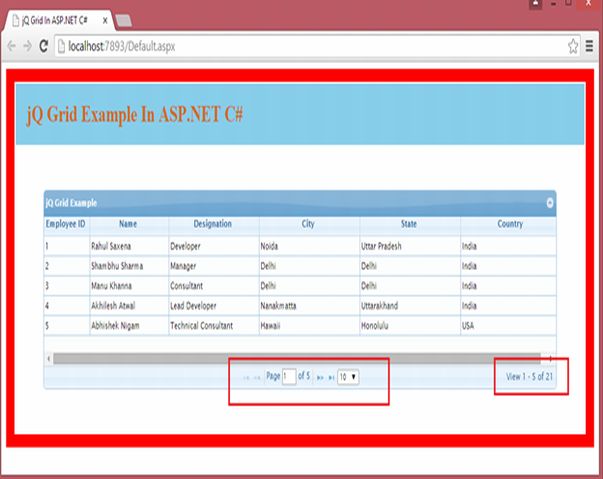
Task: Select the Shambhu Sharma cell
Action: [129, 266]
